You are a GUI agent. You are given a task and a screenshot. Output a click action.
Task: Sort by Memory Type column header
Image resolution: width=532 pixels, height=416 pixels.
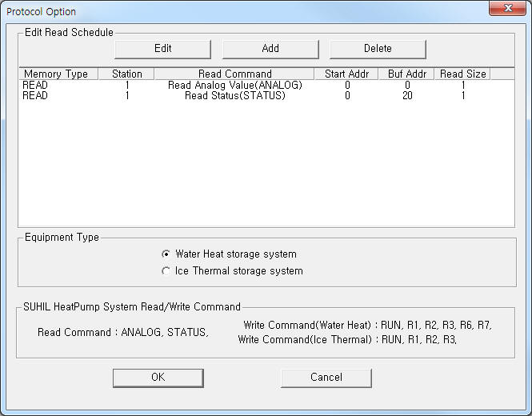click(x=56, y=74)
